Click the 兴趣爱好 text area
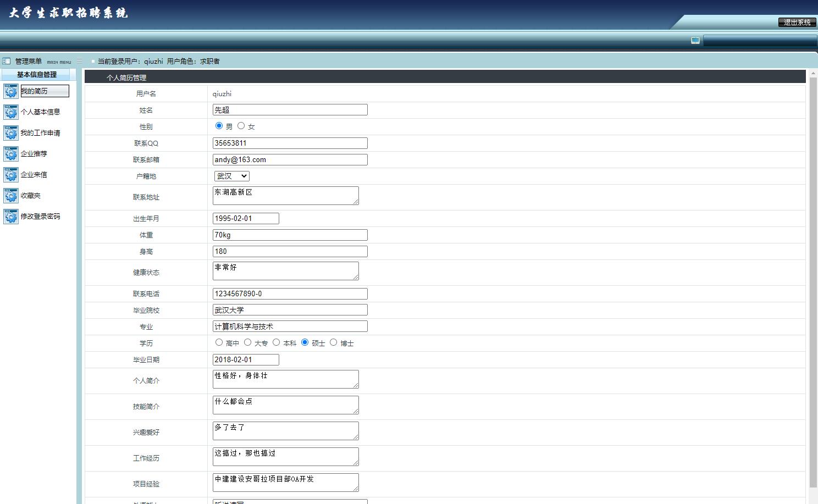The image size is (818, 504). coord(286,431)
